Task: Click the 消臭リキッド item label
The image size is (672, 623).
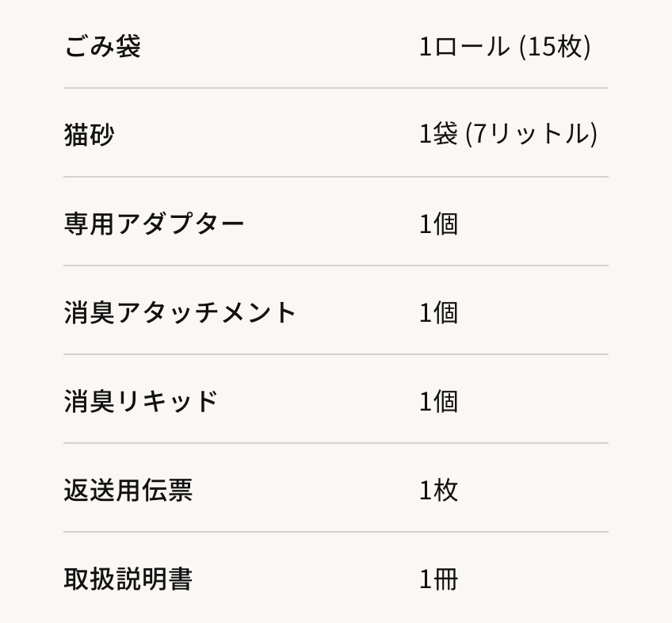Action: click(141, 402)
